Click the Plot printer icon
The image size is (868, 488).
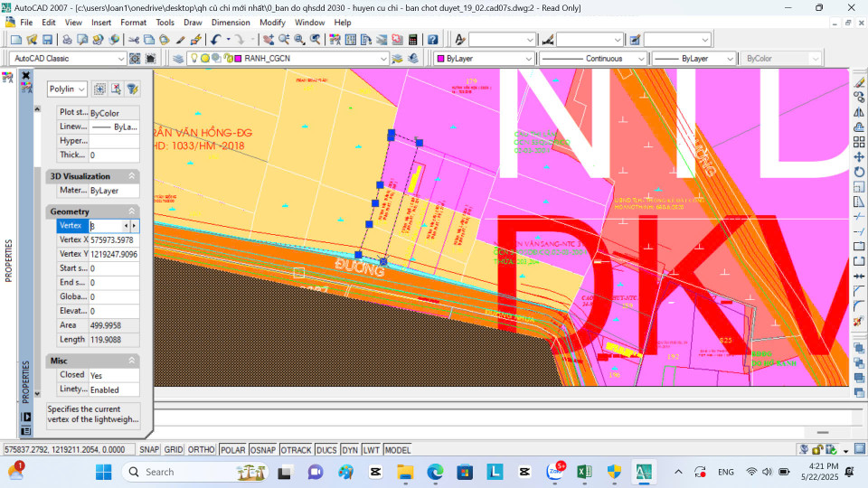pyautogui.click(x=67, y=40)
